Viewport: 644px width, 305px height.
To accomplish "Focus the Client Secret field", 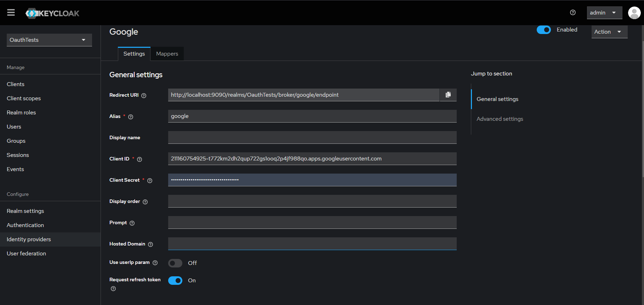I will [x=312, y=180].
